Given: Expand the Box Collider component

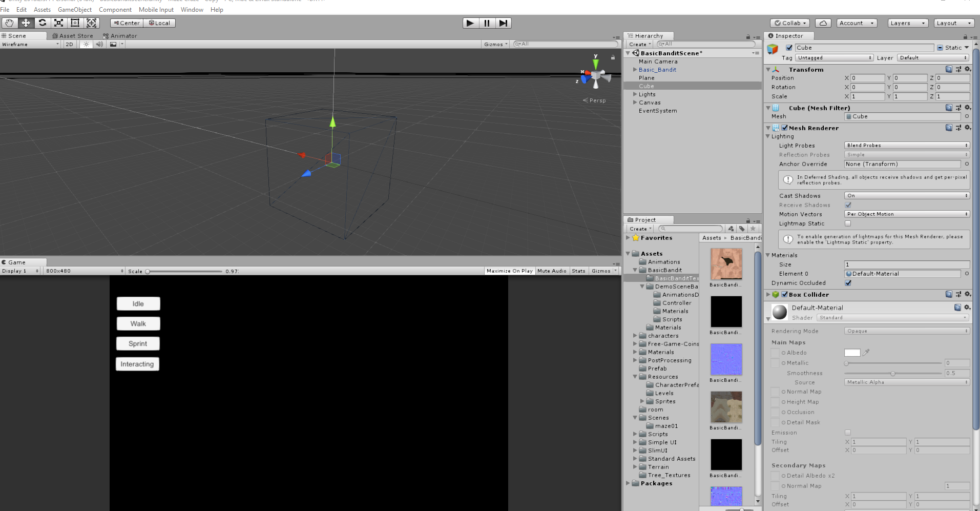Looking at the screenshot, I should 768,294.
